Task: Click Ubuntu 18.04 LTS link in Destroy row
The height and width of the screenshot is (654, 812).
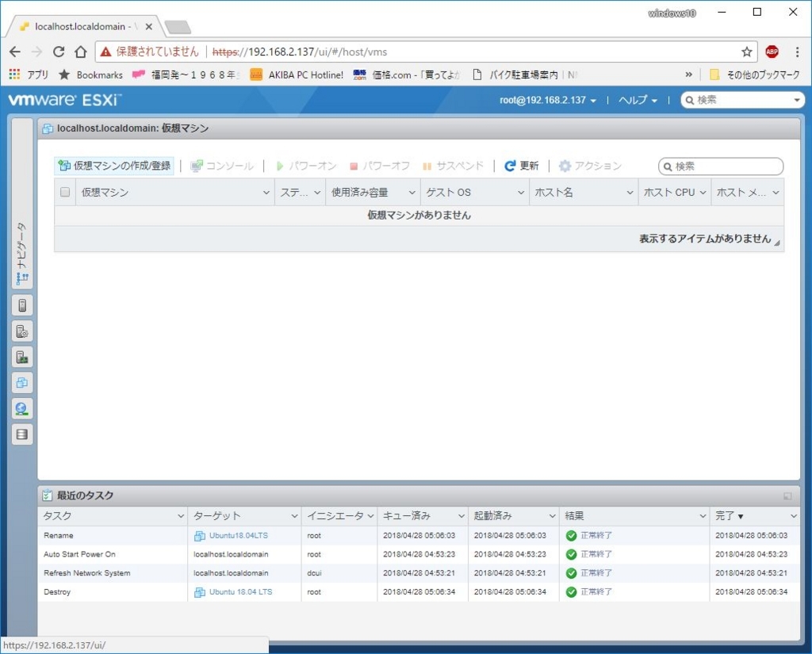Action: tap(240, 592)
